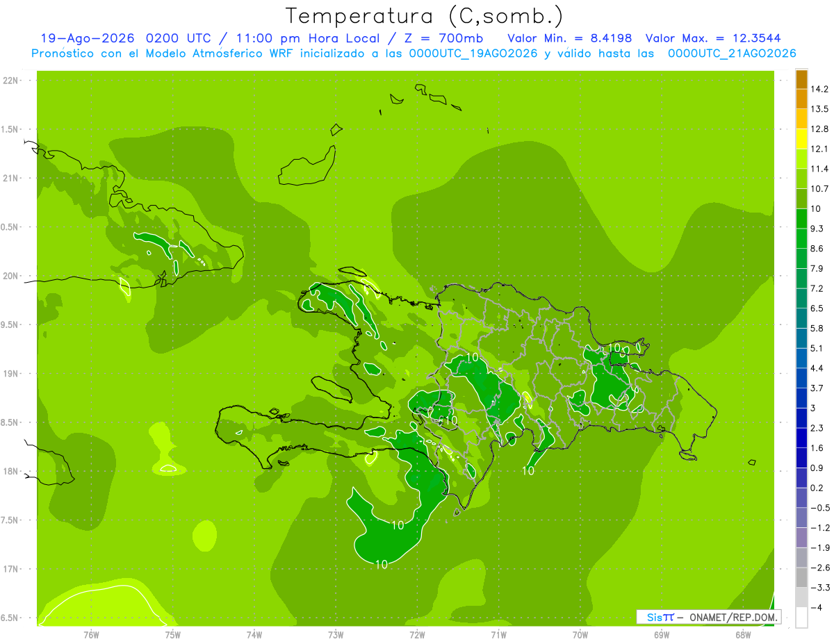Click the '17N' latitude axis label

pyautogui.click(x=12, y=569)
